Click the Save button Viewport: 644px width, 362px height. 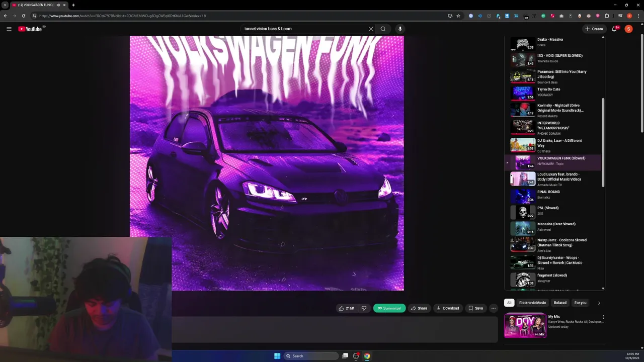pos(476,308)
